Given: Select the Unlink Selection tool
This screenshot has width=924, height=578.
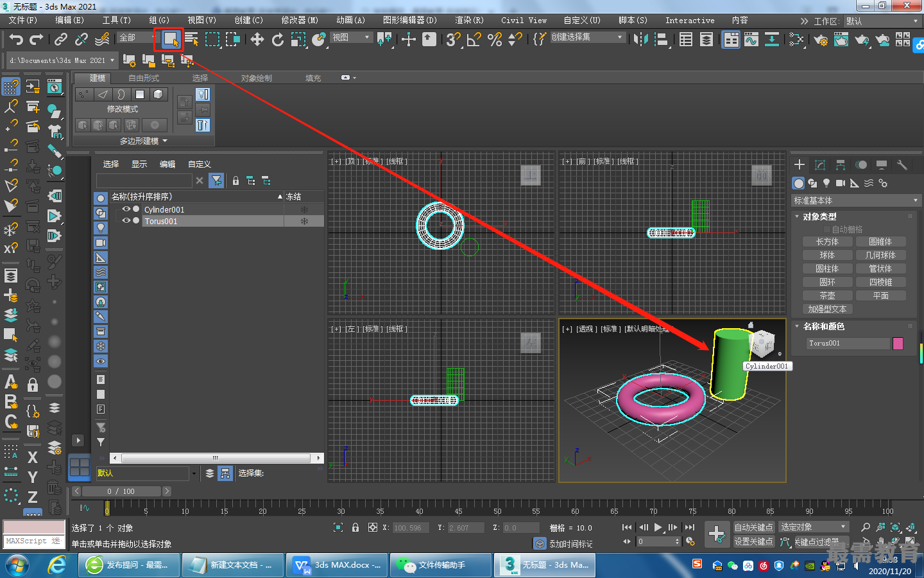Looking at the screenshot, I should [x=81, y=40].
